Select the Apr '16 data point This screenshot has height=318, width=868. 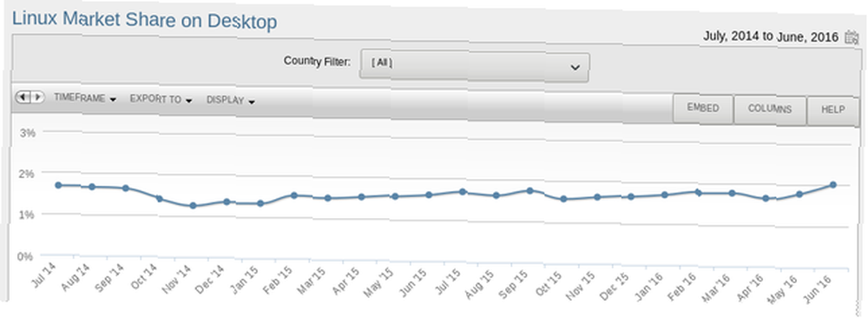(766, 198)
